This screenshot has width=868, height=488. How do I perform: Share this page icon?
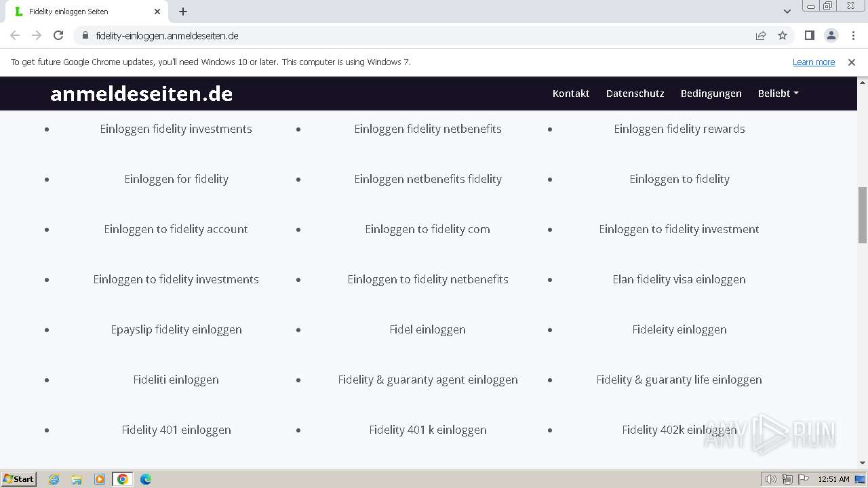tap(761, 35)
